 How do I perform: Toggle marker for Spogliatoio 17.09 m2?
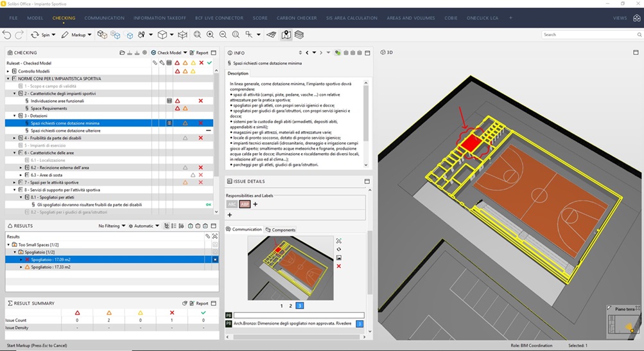tap(215, 260)
